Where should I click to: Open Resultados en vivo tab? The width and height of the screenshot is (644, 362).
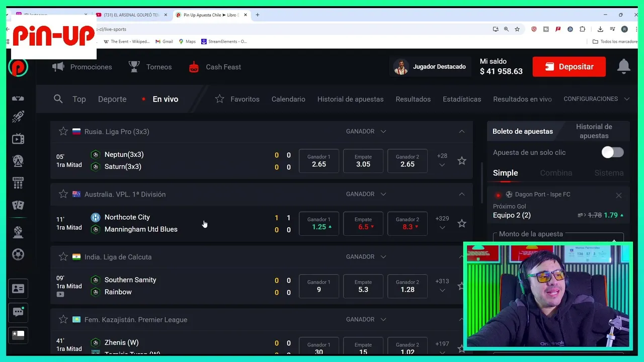coord(522,99)
